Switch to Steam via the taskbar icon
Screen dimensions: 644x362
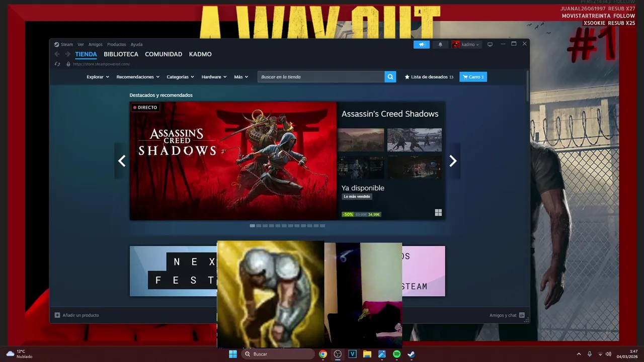click(x=411, y=354)
